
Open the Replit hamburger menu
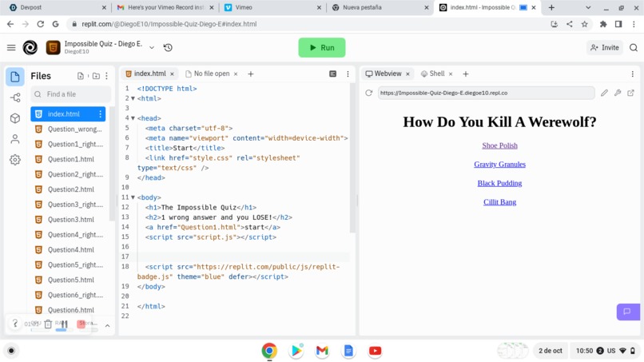pyautogui.click(x=11, y=48)
